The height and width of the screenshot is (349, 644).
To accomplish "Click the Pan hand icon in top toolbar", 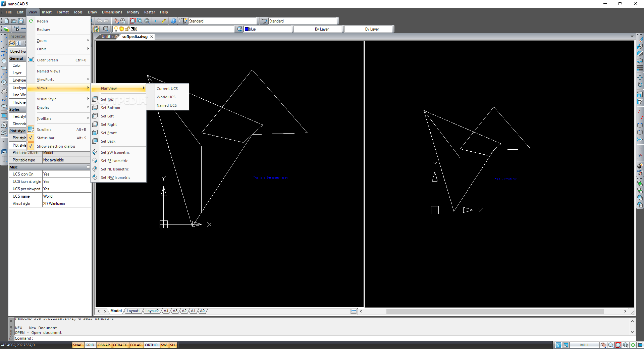I will [x=116, y=21].
